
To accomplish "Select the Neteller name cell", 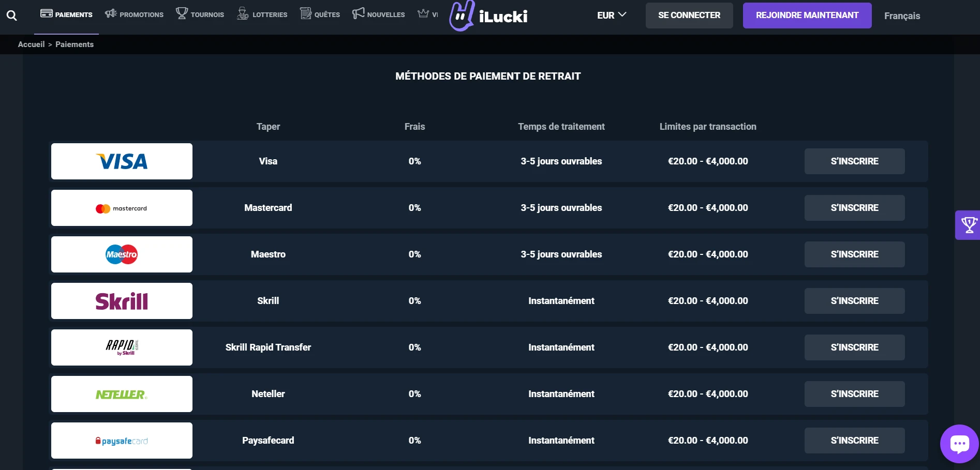I will (268, 394).
